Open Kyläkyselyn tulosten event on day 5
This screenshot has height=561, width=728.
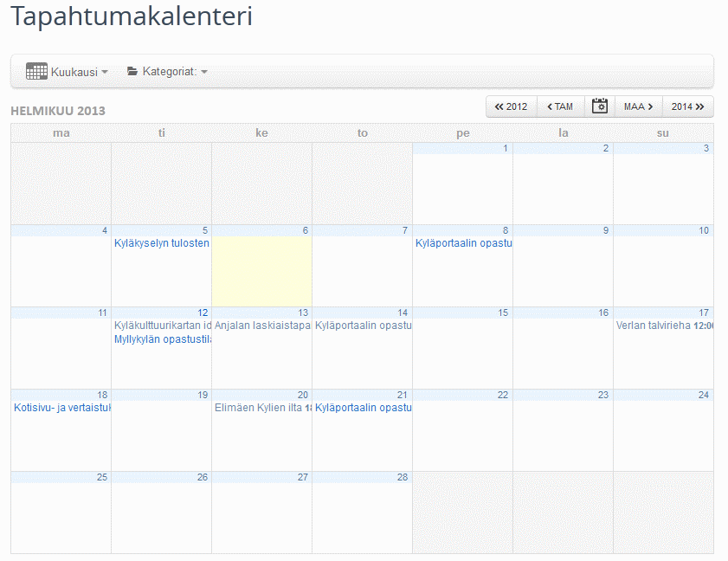pyautogui.click(x=162, y=243)
